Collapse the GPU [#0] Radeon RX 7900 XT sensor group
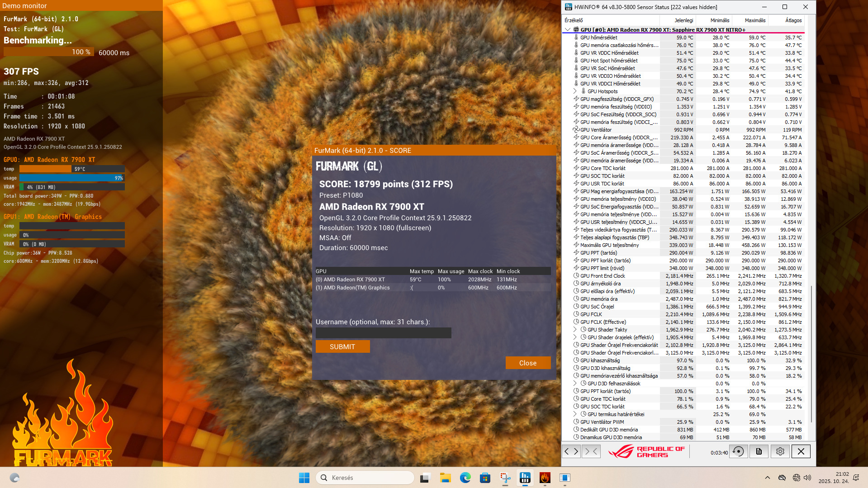Viewport: 868px width, 488px height. click(568, 30)
